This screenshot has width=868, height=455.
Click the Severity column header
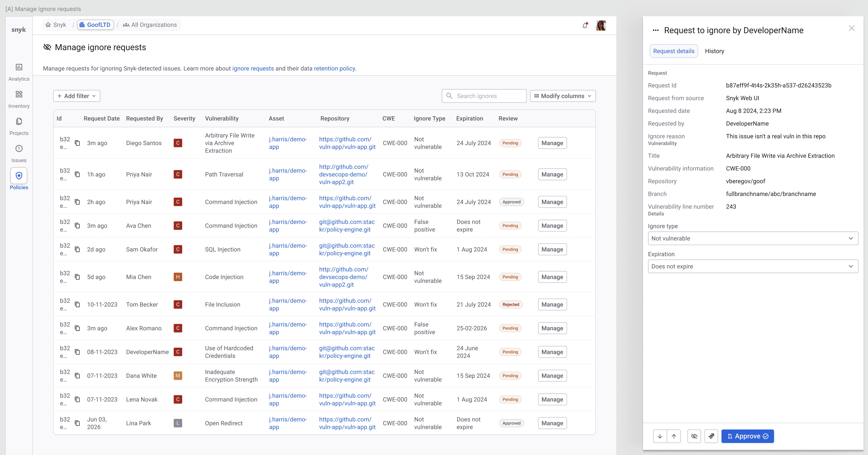pos(184,118)
